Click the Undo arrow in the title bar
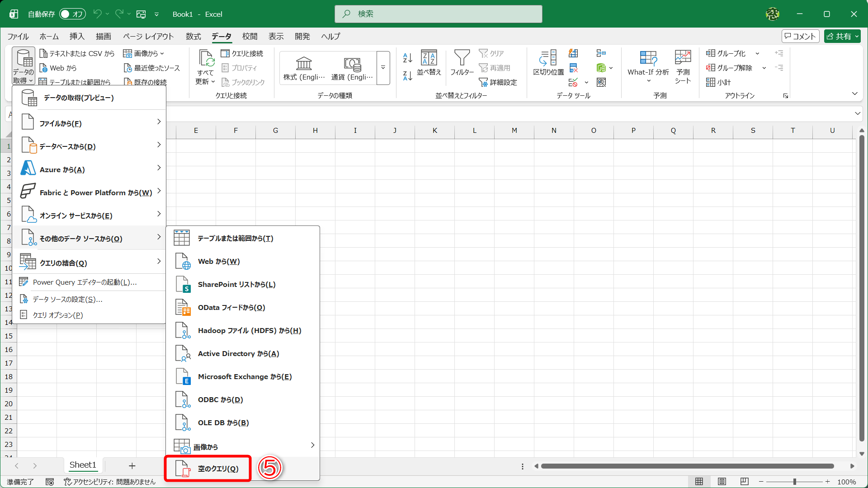Image resolution: width=868 pixels, height=488 pixels. (97, 14)
